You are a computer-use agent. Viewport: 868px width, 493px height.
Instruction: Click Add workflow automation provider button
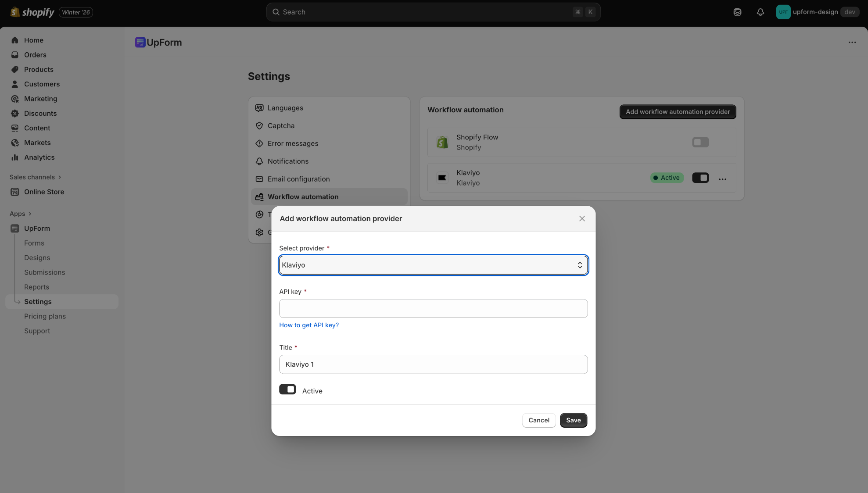[x=678, y=112]
